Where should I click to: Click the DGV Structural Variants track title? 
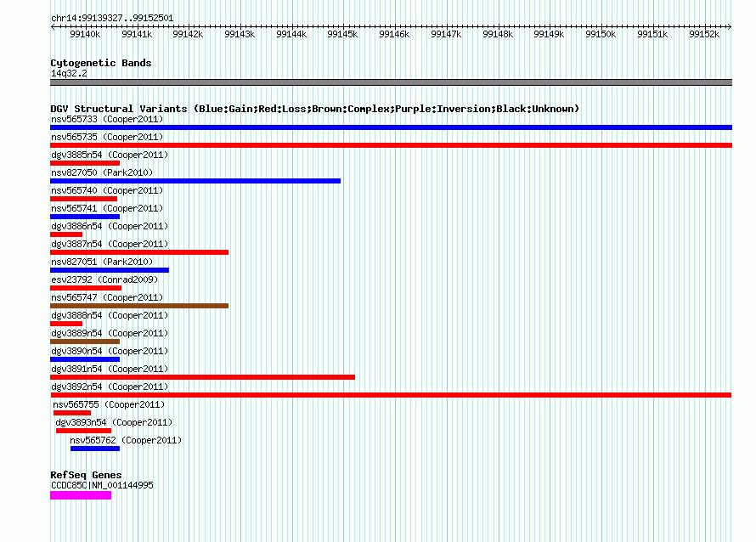tap(315, 109)
